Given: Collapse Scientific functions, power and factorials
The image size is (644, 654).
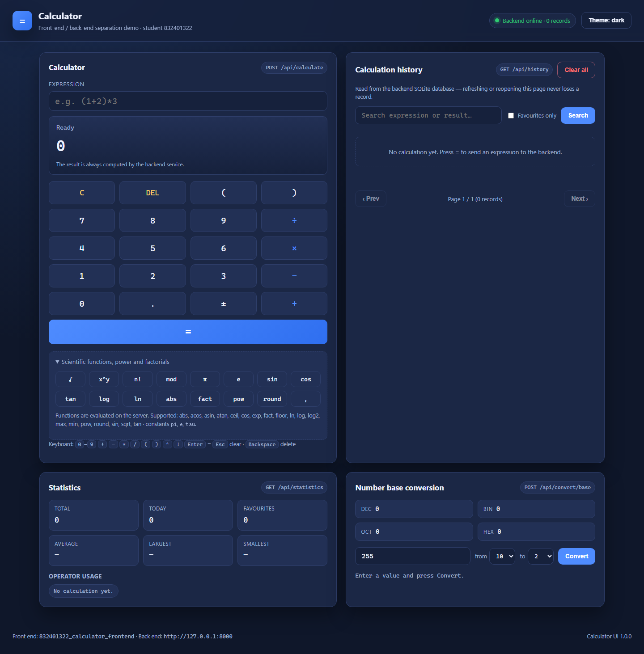Looking at the screenshot, I should click(112, 362).
